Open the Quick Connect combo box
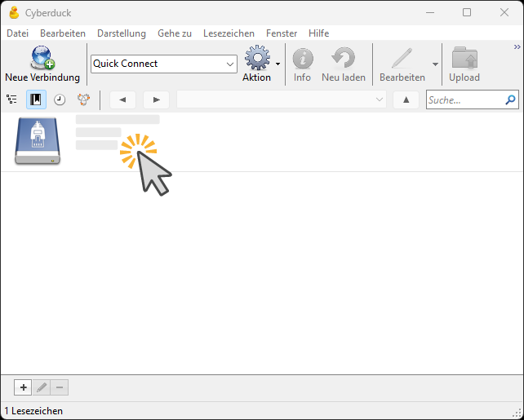Image resolution: width=524 pixels, height=420 pixels. point(164,64)
